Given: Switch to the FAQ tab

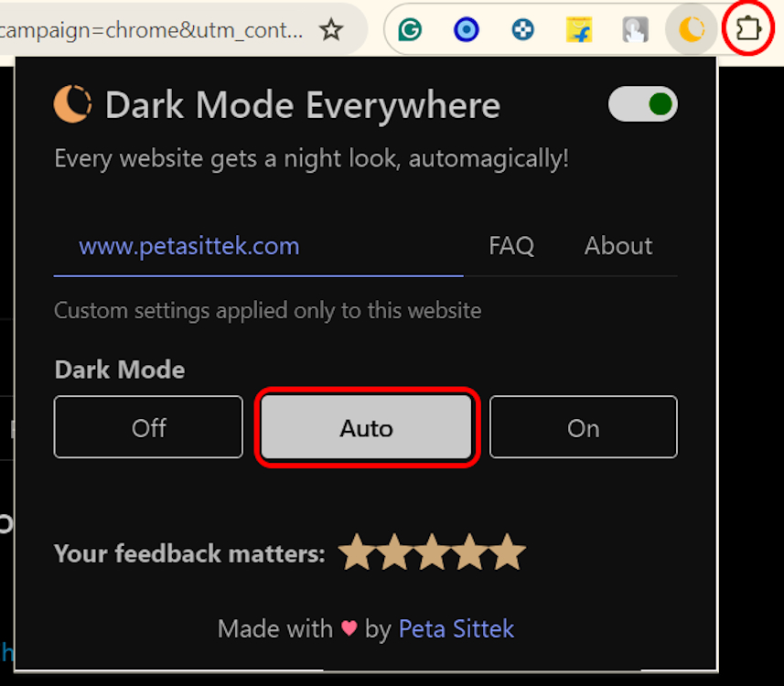Looking at the screenshot, I should pos(511,245).
